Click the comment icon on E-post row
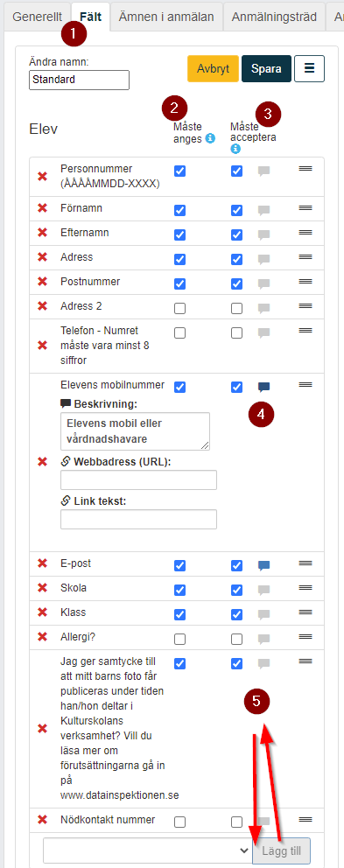 (264, 565)
